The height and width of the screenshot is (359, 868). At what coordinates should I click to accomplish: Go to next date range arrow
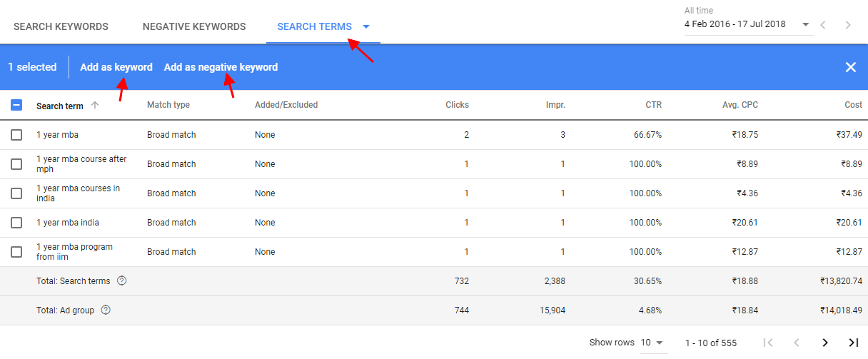(848, 25)
